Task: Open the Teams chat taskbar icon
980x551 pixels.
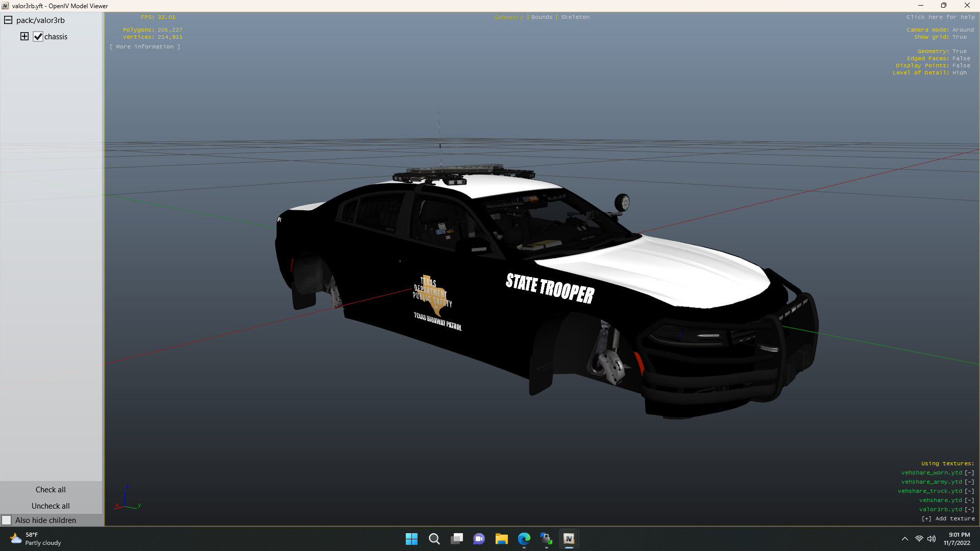Action: click(479, 539)
